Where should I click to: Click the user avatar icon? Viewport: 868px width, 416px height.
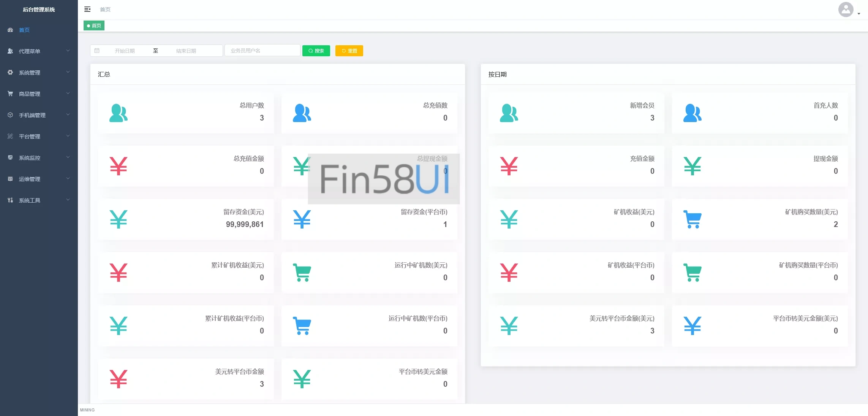[x=846, y=10]
